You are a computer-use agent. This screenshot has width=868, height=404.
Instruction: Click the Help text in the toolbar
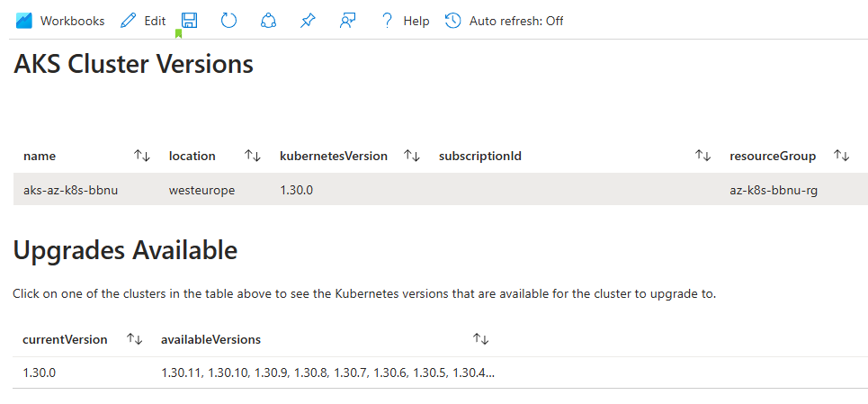coord(416,21)
